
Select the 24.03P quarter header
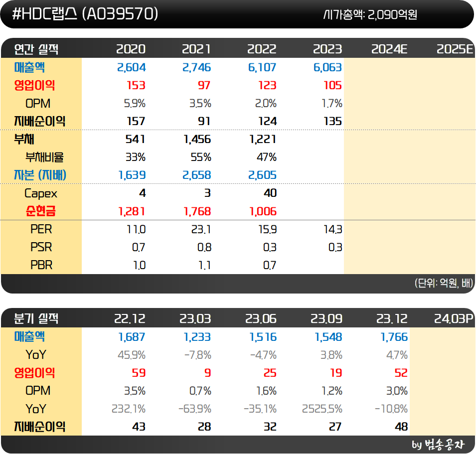point(454,318)
